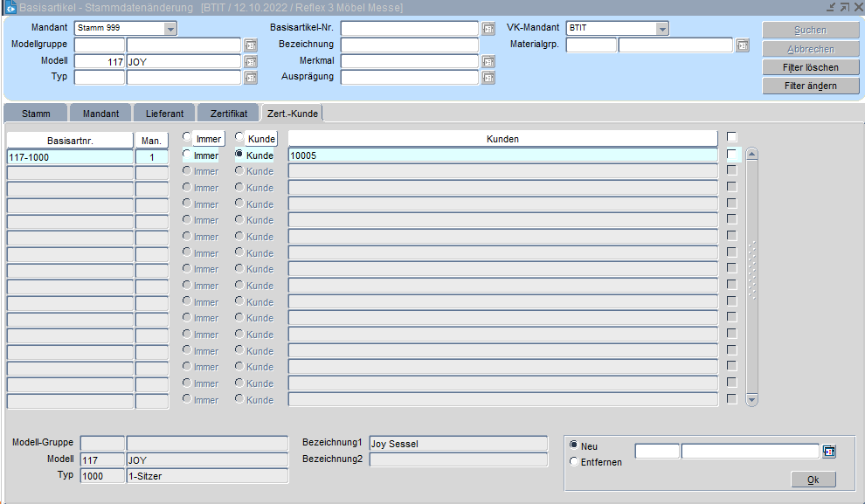The image size is (865, 504).
Task: Open lookup icon for Basisartikel-Nr. field
Action: [x=488, y=29]
